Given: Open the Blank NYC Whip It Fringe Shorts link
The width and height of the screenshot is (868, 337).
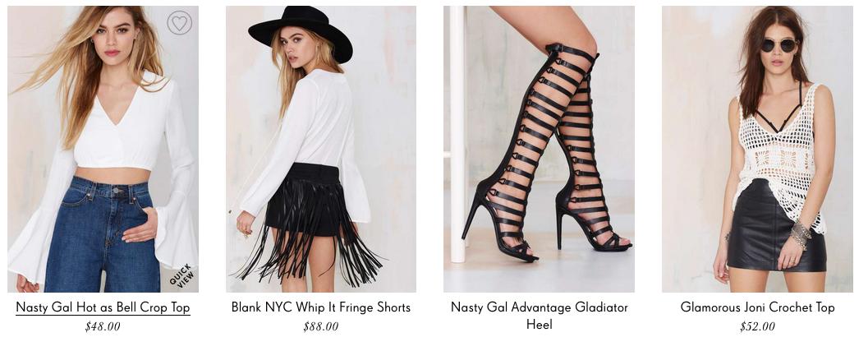Looking at the screenshot, I should coord(321,307).
